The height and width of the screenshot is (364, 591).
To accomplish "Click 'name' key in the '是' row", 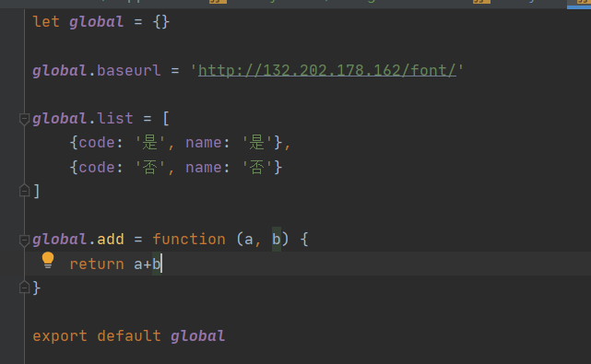I will click(204, 143).
